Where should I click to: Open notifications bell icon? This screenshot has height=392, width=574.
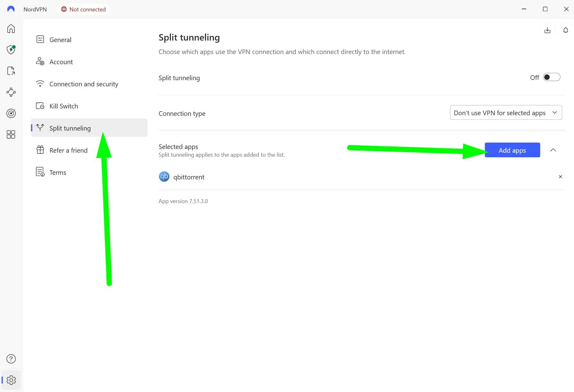(565, 30)
